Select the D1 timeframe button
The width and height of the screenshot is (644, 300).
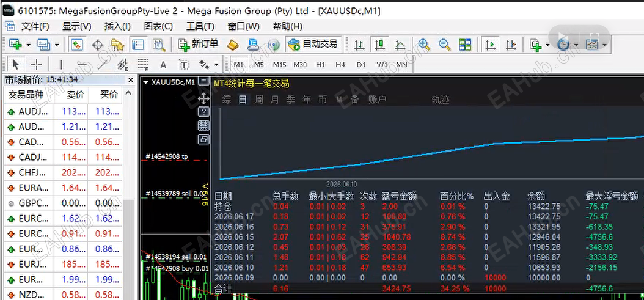coord(361,65)
